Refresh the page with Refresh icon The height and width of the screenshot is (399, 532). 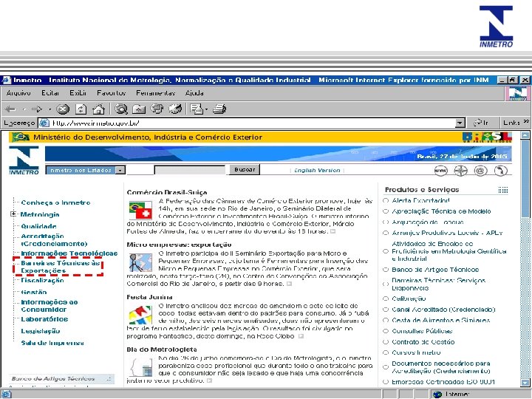pos(81,109)
